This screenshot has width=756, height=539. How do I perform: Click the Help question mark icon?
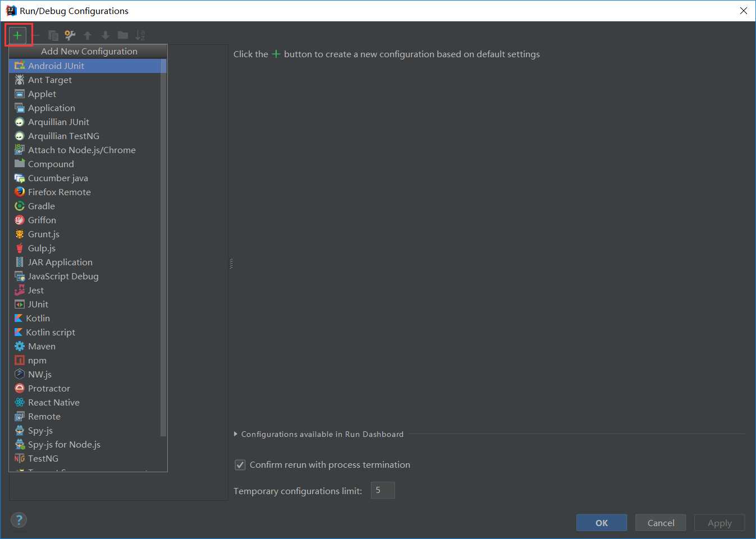(x=19, y=520)
